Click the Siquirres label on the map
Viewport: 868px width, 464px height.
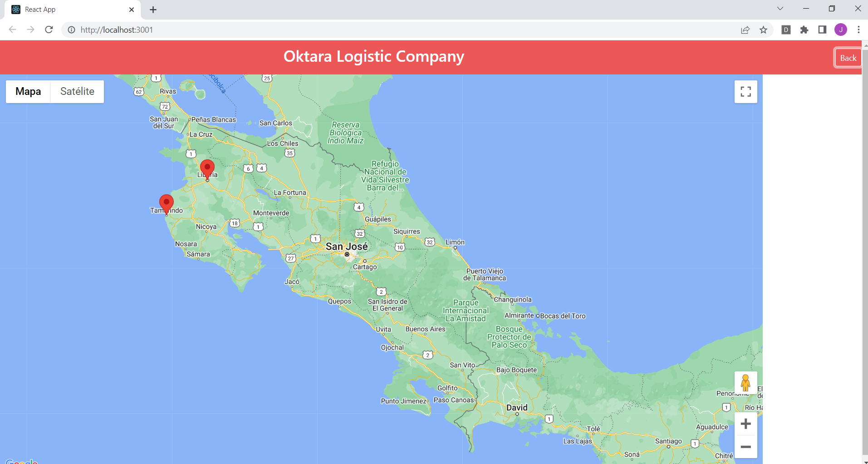407,232
